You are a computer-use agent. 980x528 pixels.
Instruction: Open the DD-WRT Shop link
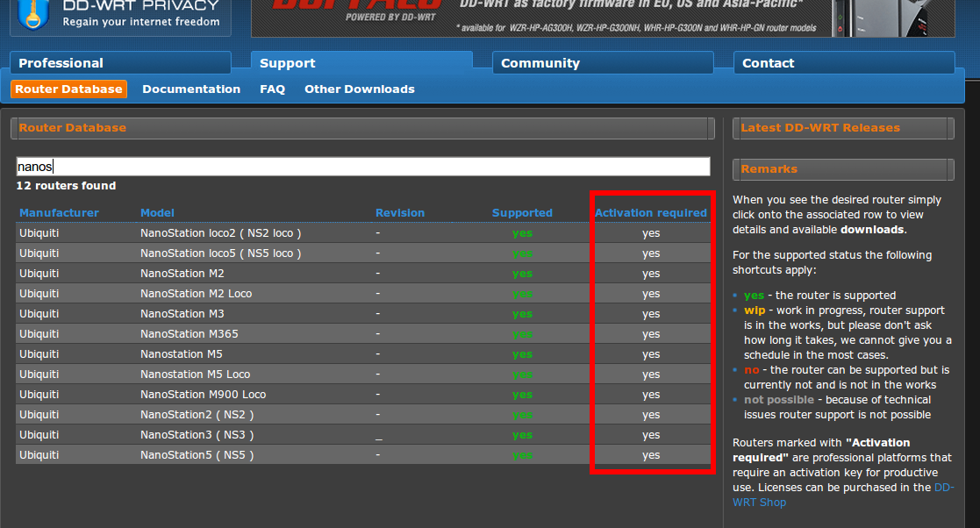coord(843,495)
